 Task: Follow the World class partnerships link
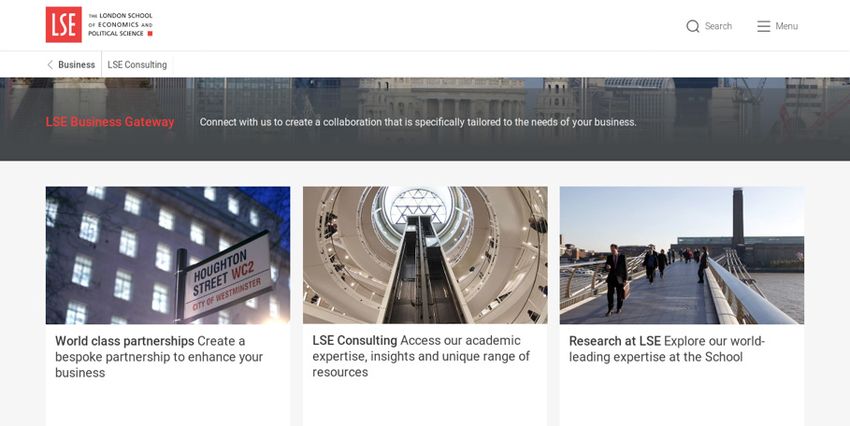125,341
